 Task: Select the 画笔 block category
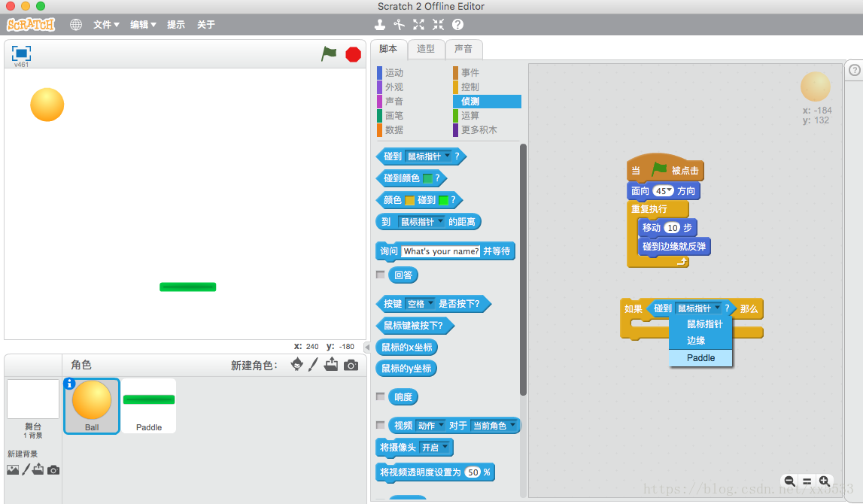[394, 116]
